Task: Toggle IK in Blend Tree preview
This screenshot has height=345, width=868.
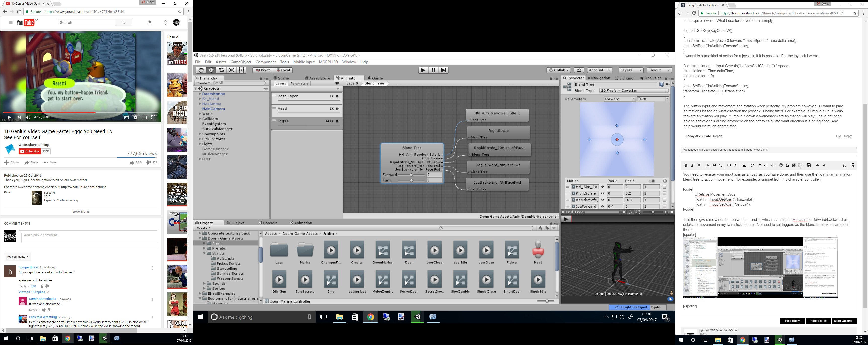Action: [x=623, y=212]
